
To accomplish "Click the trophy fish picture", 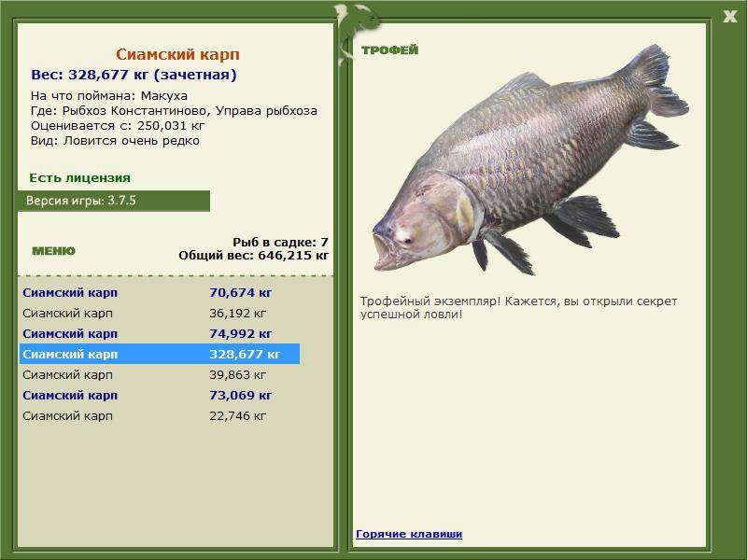I will click(x=529, y=161).
